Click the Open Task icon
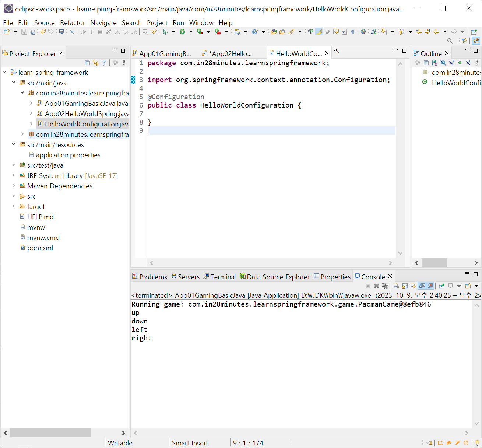Screen dimensions: 482x448 282,32
